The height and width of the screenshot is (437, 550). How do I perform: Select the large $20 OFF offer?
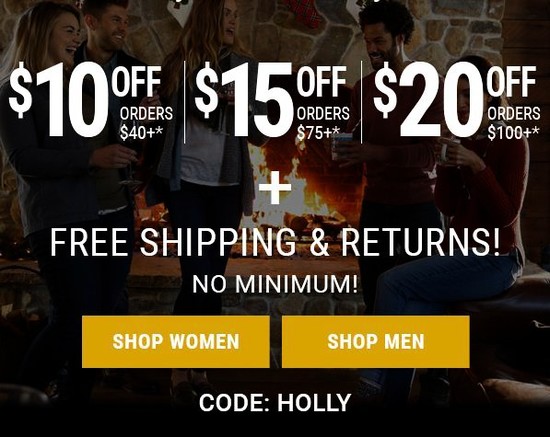[455, 100]
